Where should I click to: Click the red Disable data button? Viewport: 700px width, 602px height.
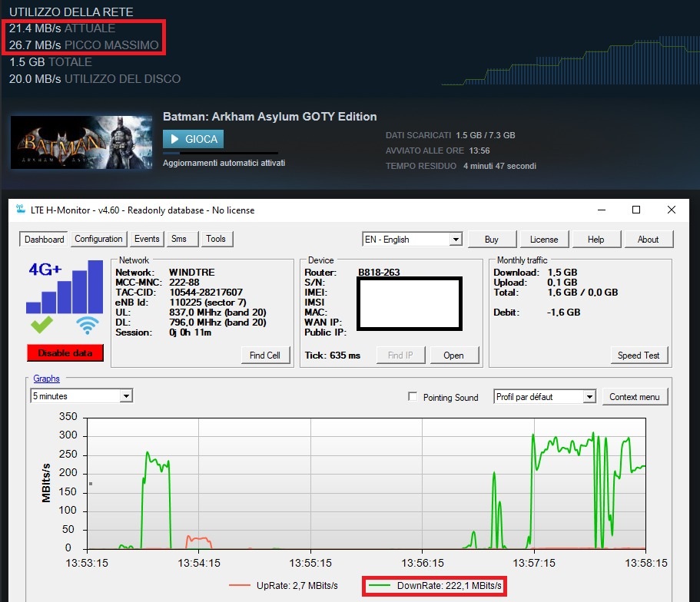[65, 352]
